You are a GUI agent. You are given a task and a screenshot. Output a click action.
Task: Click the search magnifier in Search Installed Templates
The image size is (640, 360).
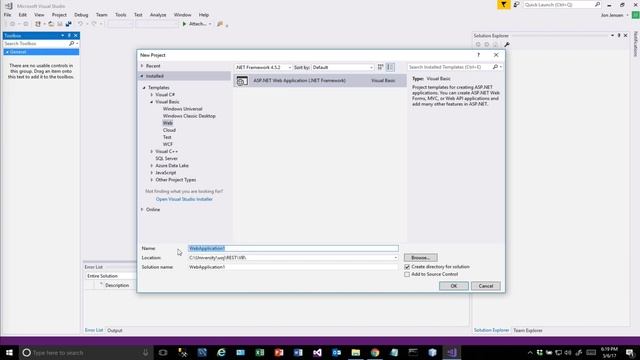[x=495, y=67]
